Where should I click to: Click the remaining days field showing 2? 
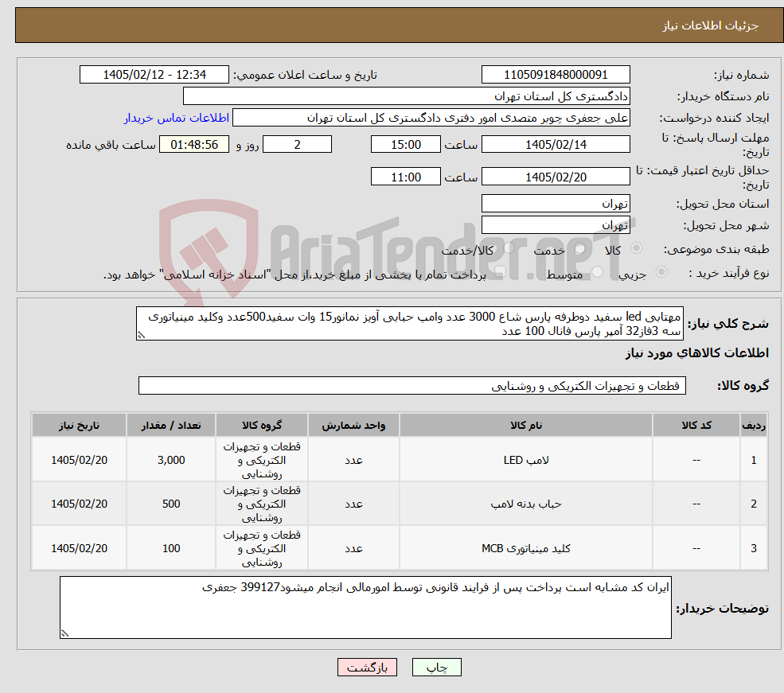click(297, 144)
